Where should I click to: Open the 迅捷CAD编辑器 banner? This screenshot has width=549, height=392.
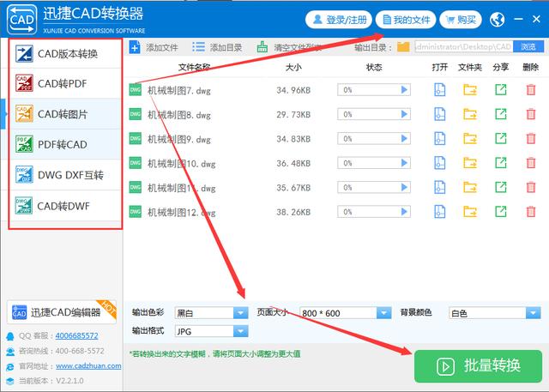[x=62, y=312]
